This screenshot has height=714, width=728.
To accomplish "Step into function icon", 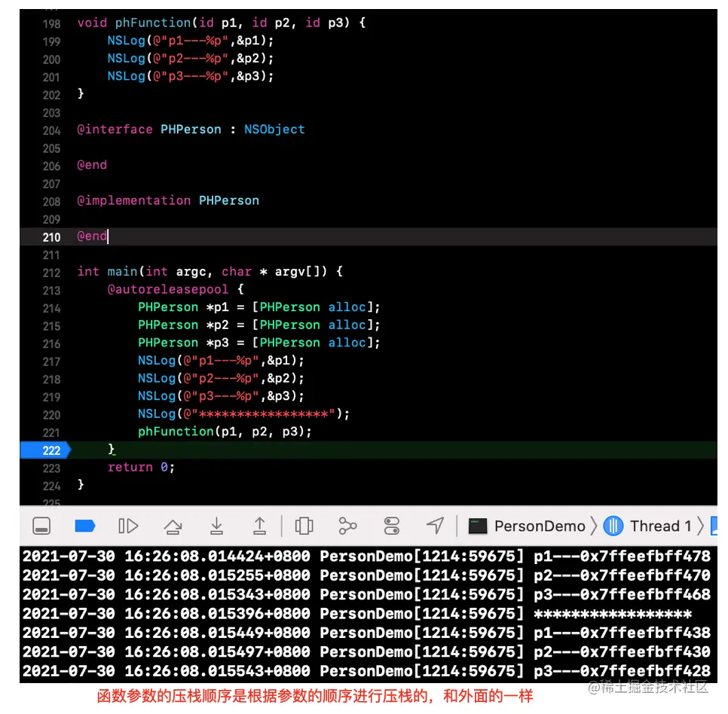I will point(216,526).
